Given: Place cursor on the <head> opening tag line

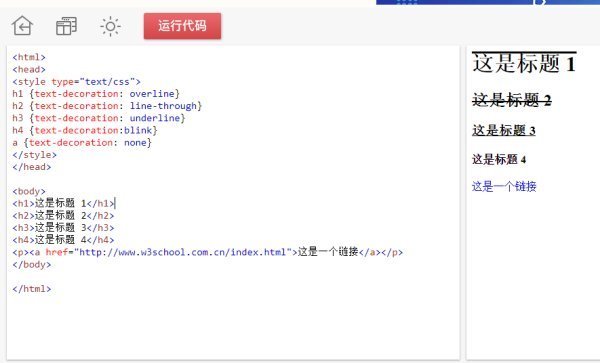Looking at the screenshot, I should pos(29,69).
